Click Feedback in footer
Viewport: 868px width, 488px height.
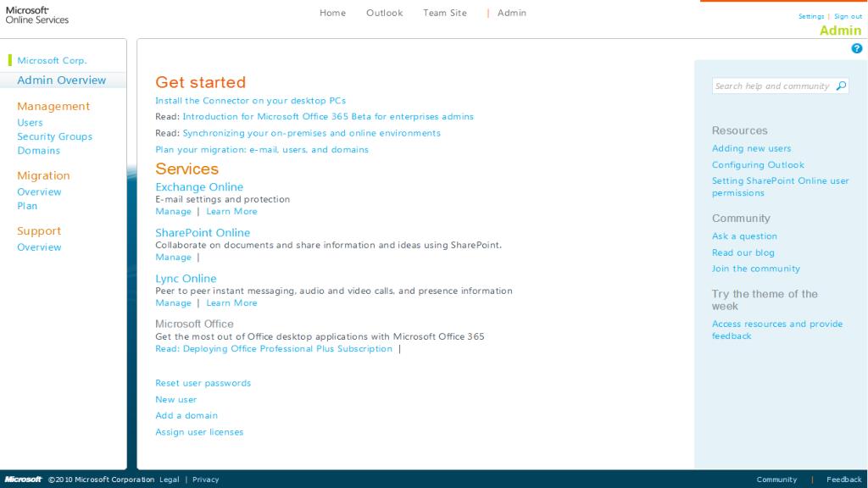pyautogui.click(x=844, y=480)
